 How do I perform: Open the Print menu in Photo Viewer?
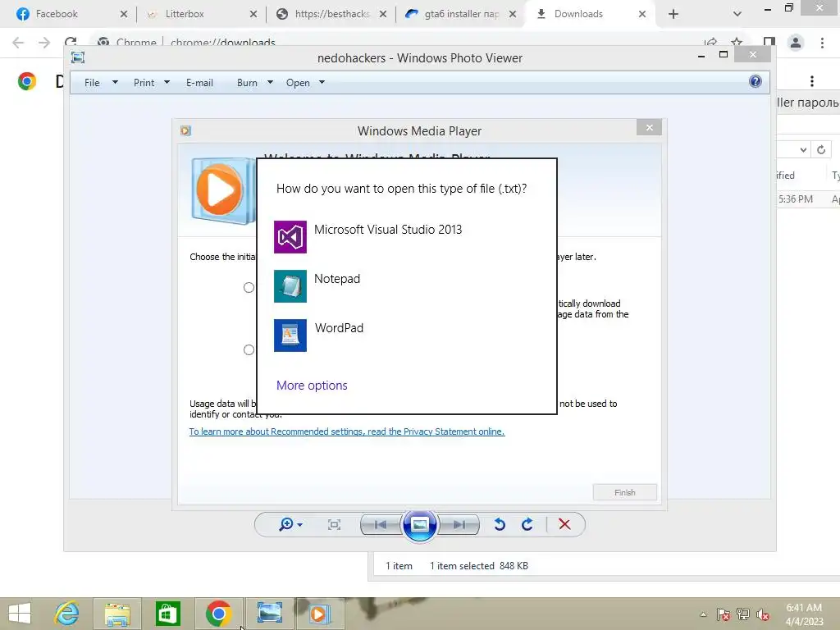[x=144, y=83]
